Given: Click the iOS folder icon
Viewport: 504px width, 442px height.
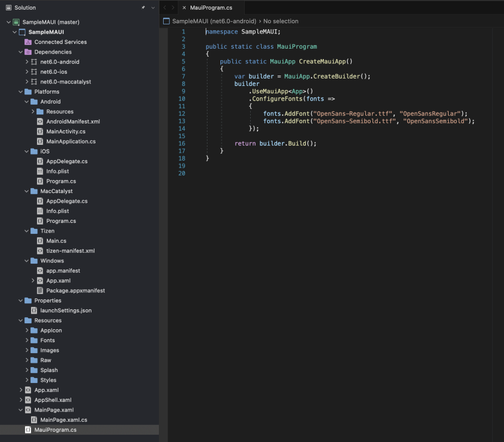Looking at the screenshot, I should click(x=34, y=152).
